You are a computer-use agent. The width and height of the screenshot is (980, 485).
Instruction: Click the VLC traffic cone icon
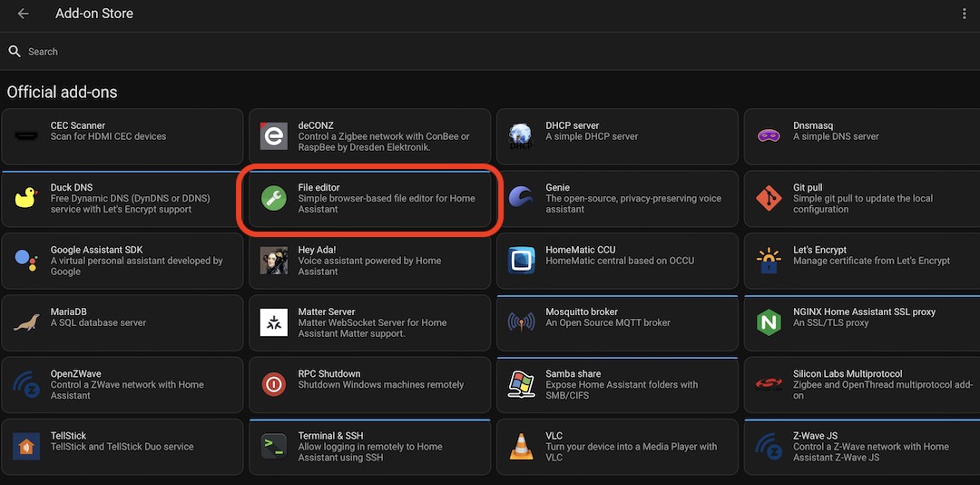click(x=521, y=446)
